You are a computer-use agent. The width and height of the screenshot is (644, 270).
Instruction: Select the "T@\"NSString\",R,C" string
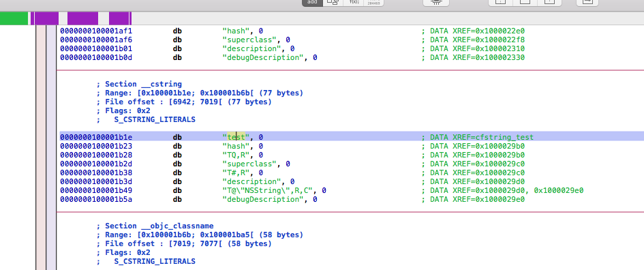(268, 190)
